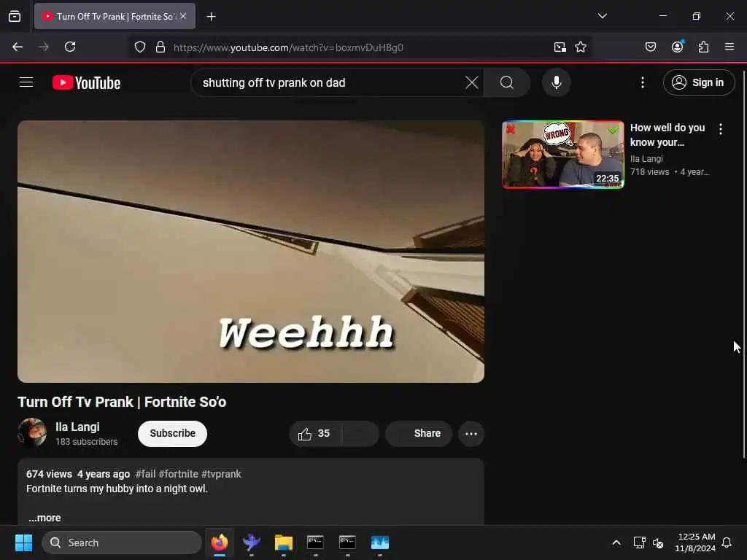Clear the YouTube search query
Image resolution: width=747 pixels, height=560 pixels.
point(472,82)
